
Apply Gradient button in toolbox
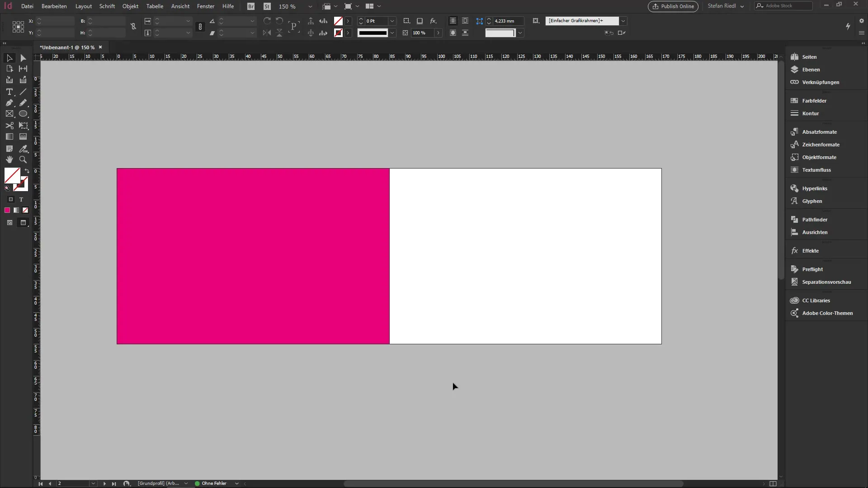tap(16, 210)
